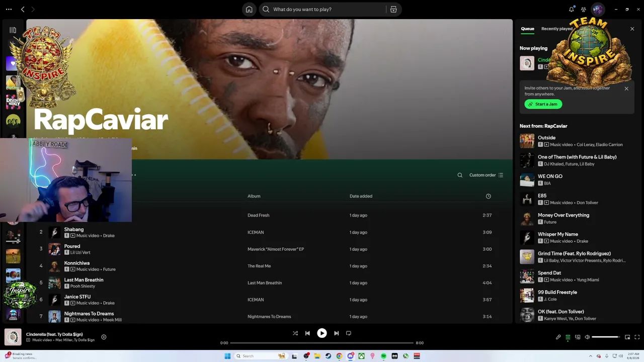This screenshot has width=644, height=362.
Task: Enter full screen mode
Action: [x=637, y=337]
